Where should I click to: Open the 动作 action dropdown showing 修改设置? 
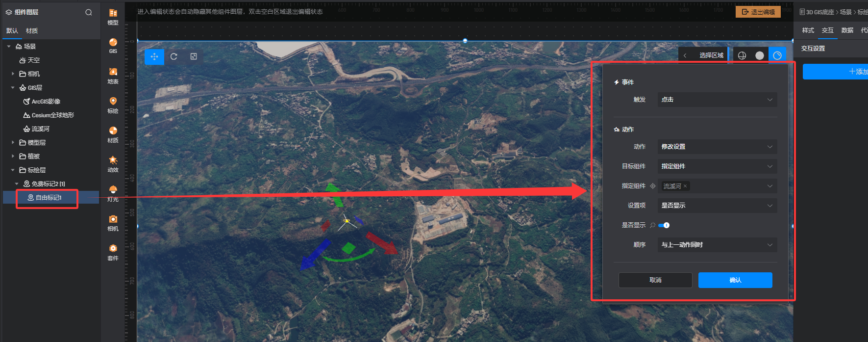coord(717,147)
